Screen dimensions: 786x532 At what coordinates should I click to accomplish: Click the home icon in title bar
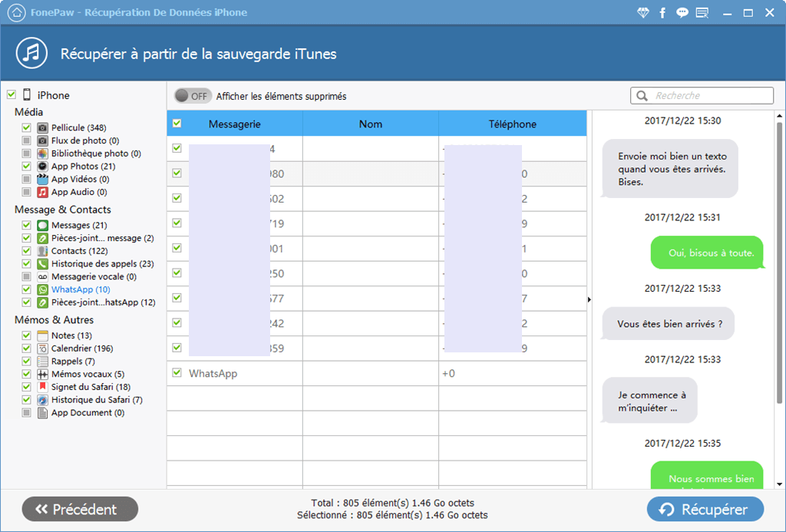(x=17, y=12)
